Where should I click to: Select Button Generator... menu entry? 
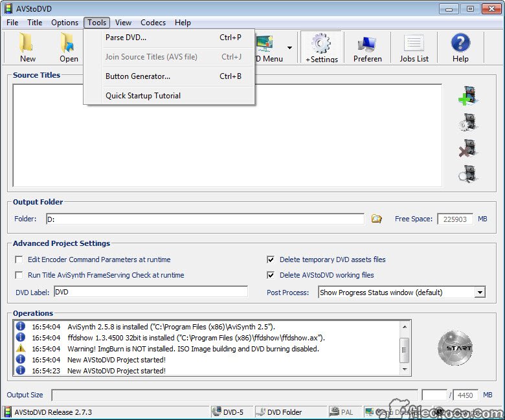pos(169,76)
